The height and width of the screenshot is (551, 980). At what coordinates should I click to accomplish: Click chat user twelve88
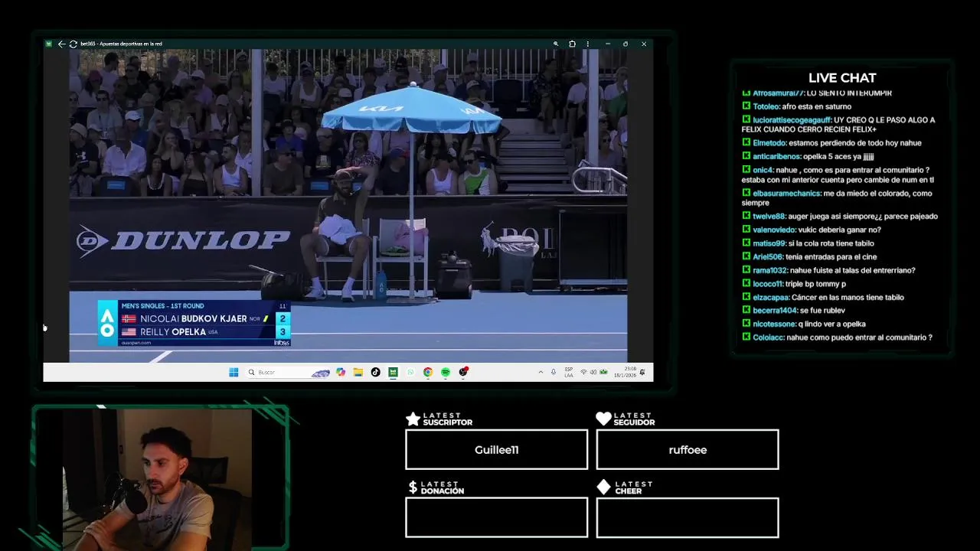click(x=769, y=217)
